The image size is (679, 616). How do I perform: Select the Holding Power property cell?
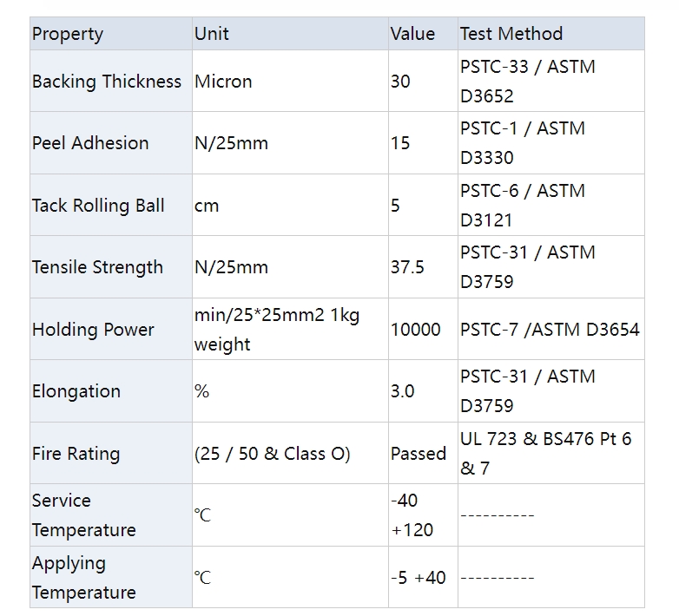click(93, 330)
